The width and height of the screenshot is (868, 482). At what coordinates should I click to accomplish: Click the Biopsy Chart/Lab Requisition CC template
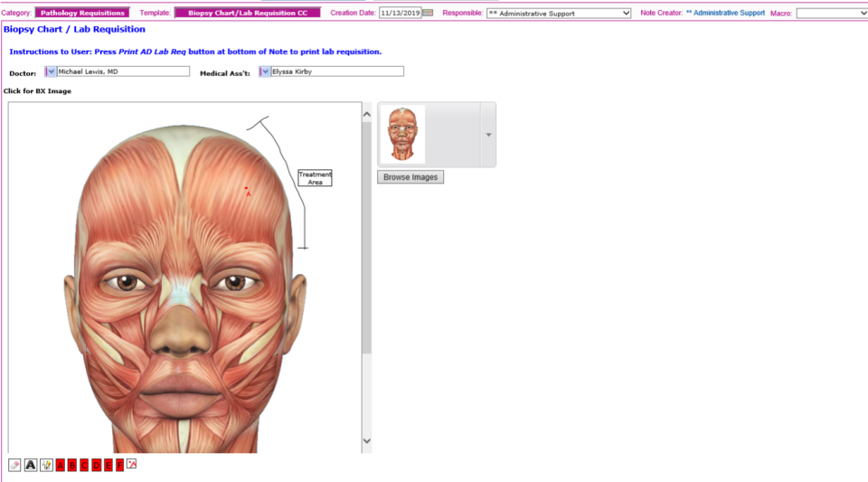coord(247,14)
